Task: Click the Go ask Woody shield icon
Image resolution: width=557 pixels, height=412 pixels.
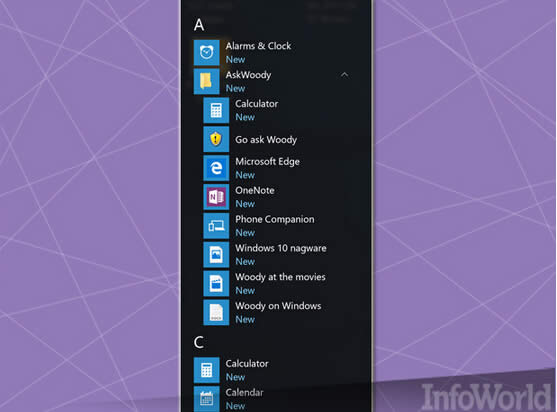Action: tap(216, 139)
